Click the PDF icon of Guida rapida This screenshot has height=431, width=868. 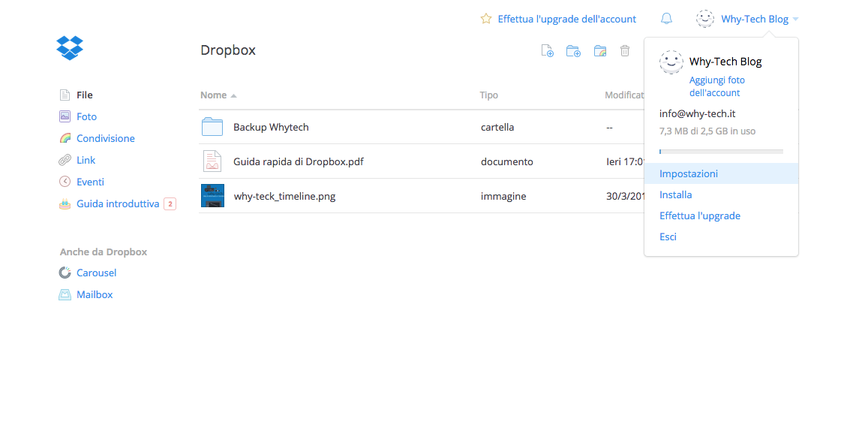point(212,161)
